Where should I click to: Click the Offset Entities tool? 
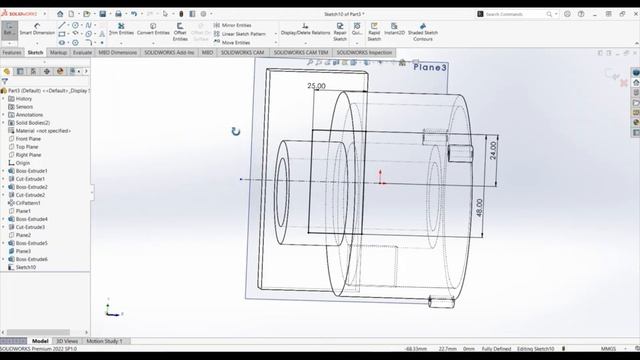tap(180, 32)
